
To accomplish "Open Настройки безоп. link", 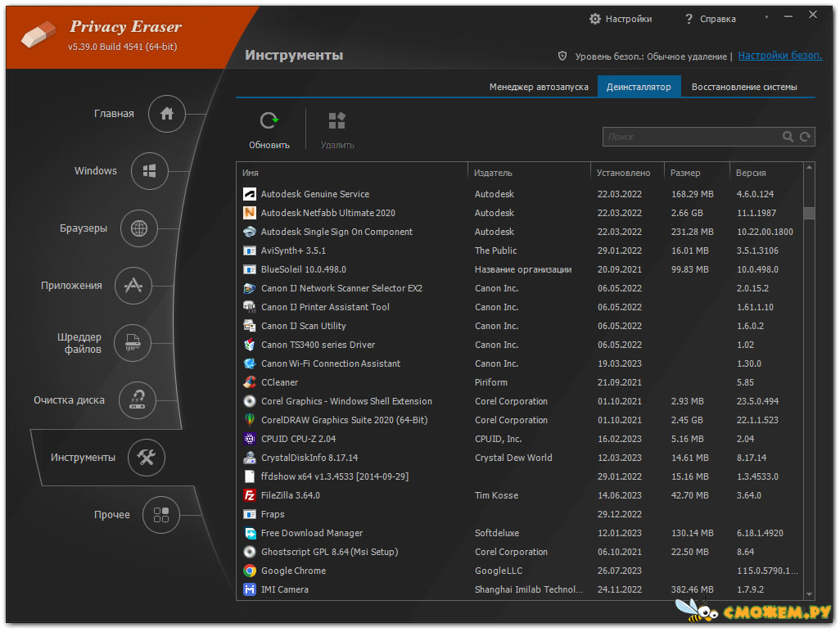I will (780, 55).
